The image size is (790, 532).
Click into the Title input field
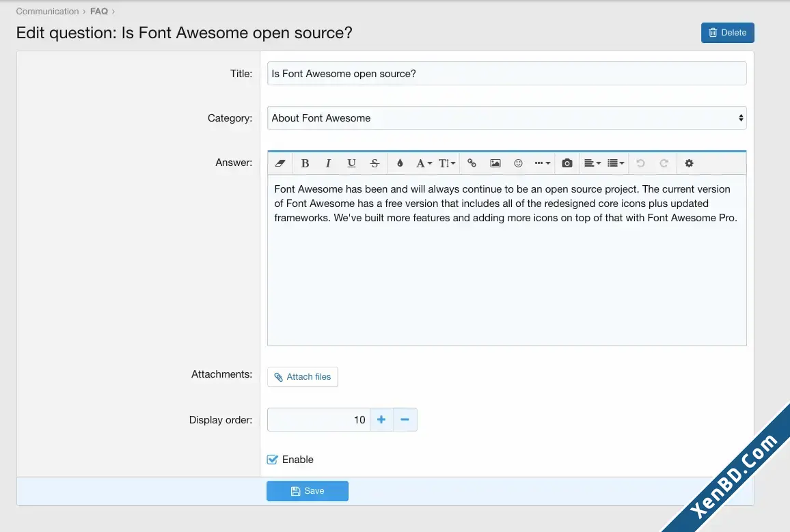tap(507, 74)
